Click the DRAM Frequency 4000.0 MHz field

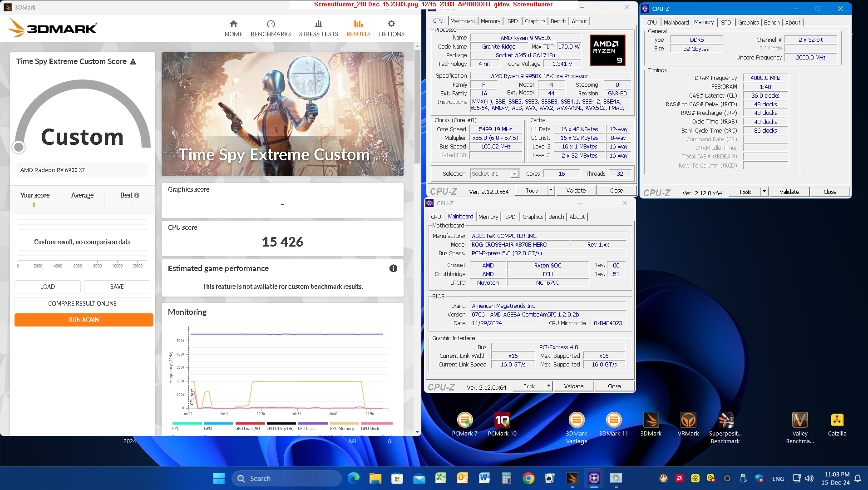click(x=765, y=78)
